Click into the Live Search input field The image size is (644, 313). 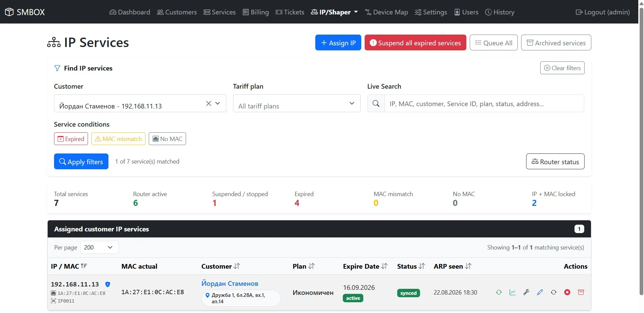point(484,103)
